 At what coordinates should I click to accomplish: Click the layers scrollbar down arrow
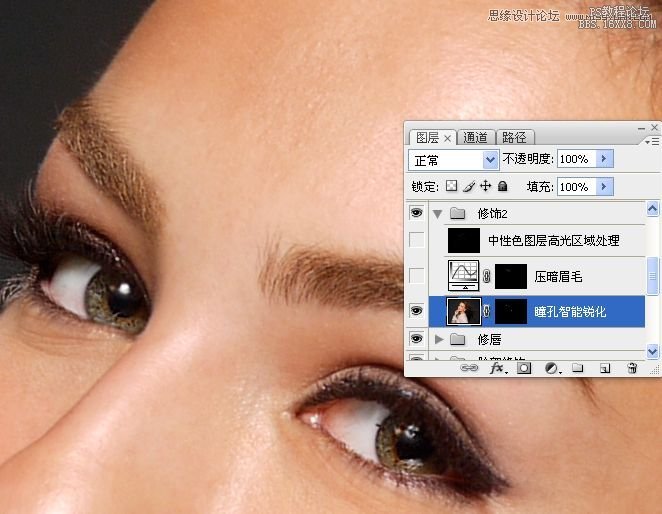tap(652, 351)
